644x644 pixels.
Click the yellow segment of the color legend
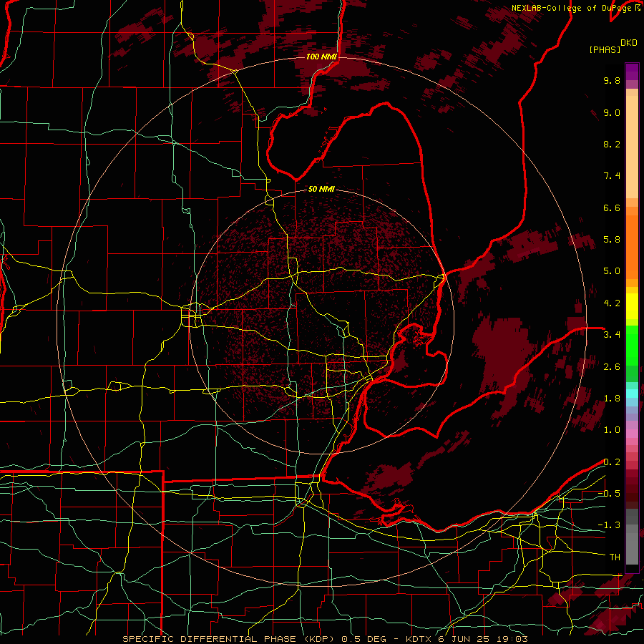tap(632, 306)
